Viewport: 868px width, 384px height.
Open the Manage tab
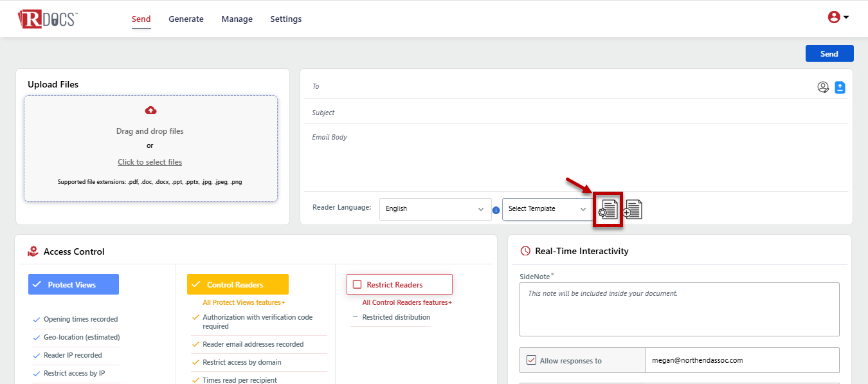[x=237, y=19]
